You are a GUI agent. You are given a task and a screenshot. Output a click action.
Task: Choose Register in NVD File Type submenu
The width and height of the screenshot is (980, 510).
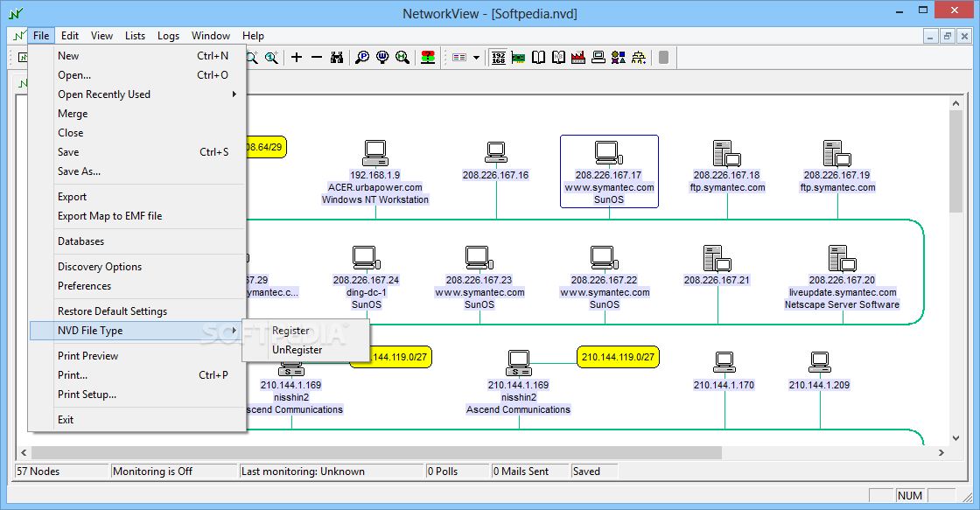tap(306, 331)
